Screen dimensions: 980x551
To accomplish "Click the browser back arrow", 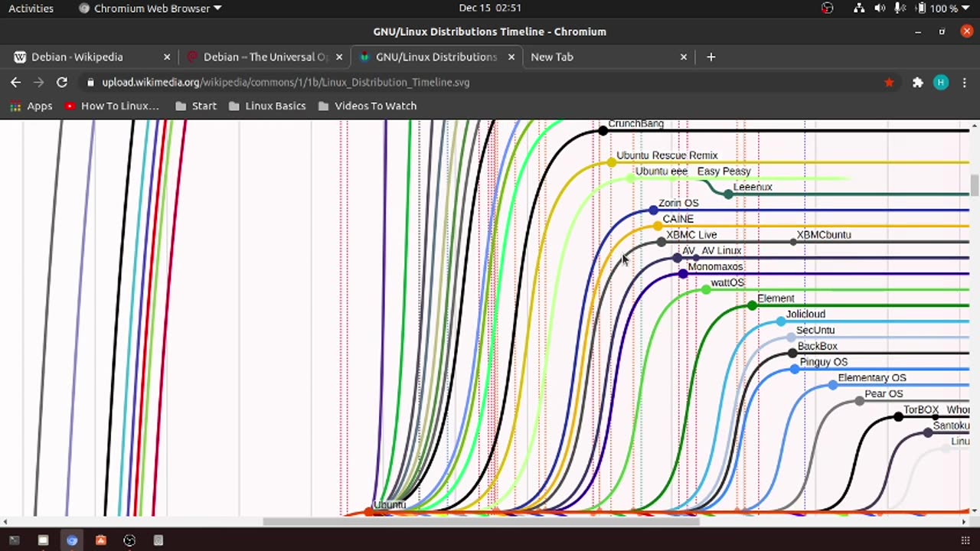I will coord(15,82).
